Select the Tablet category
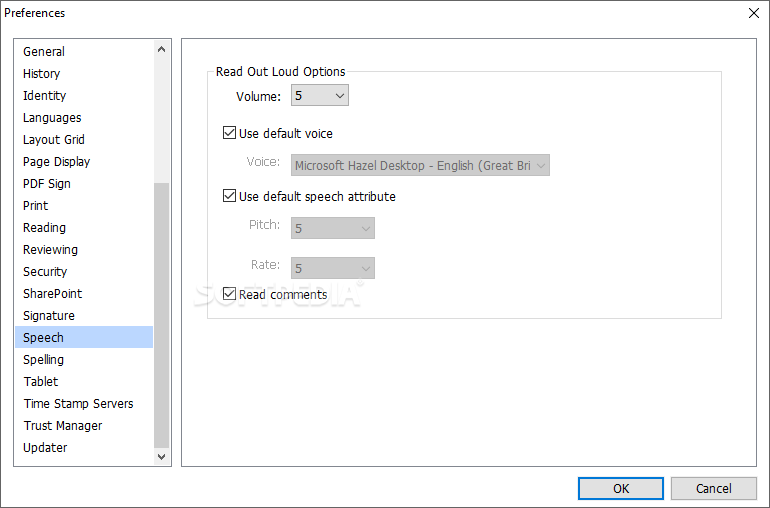 click(x=84, y=382)
